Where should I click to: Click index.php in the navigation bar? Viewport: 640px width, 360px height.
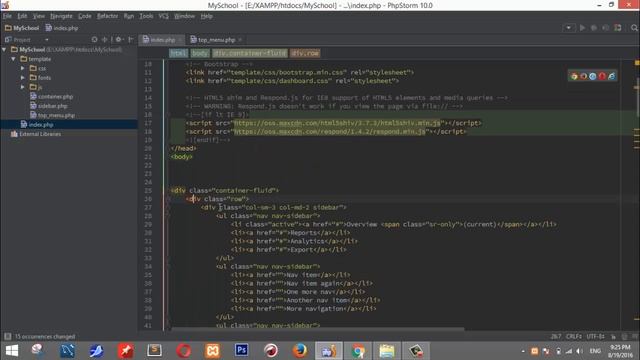62,28
